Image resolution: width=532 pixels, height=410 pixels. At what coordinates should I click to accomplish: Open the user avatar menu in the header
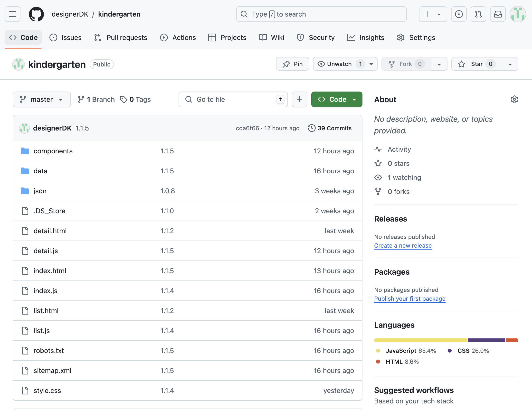(x=518, y=14)
